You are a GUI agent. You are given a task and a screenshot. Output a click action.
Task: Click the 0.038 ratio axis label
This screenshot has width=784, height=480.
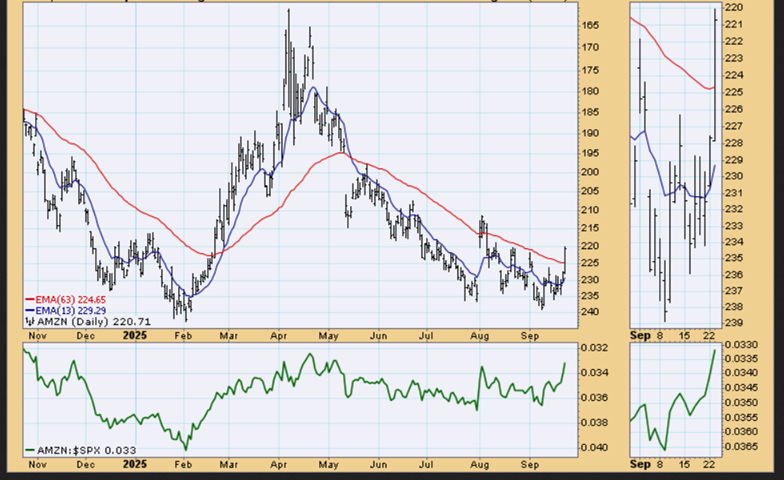(594, 423)
